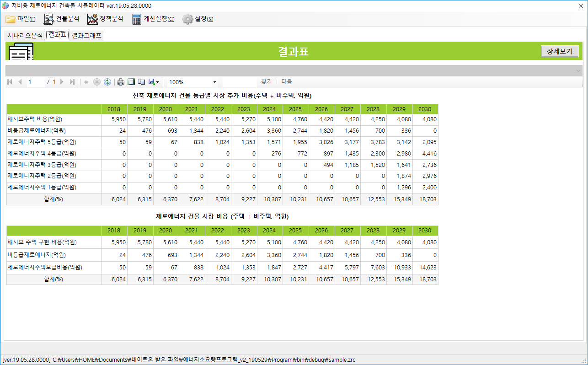Image resolution: width=588 pixels, height=365 pixels.
Task: Click the policy analysis chart icon
Action: [93, 19]
